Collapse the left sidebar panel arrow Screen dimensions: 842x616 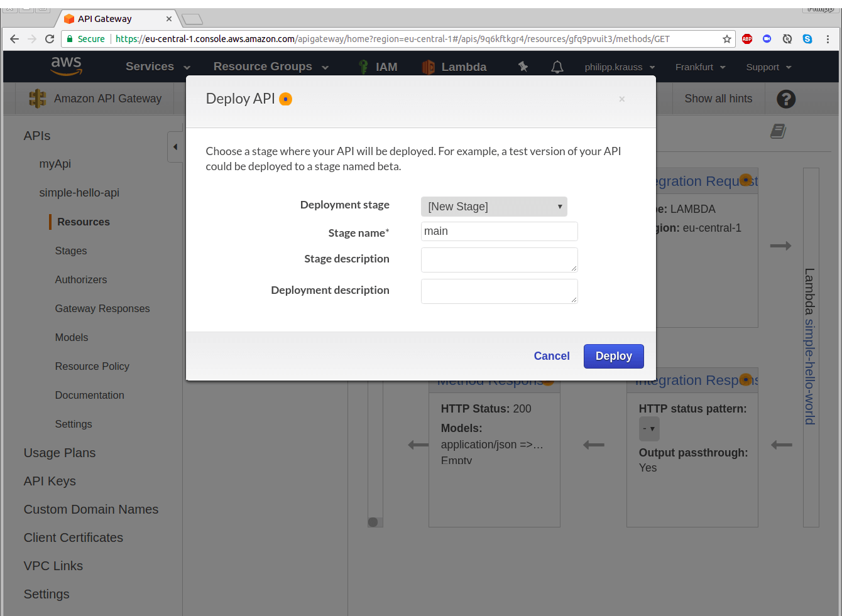tap(175, 147)
